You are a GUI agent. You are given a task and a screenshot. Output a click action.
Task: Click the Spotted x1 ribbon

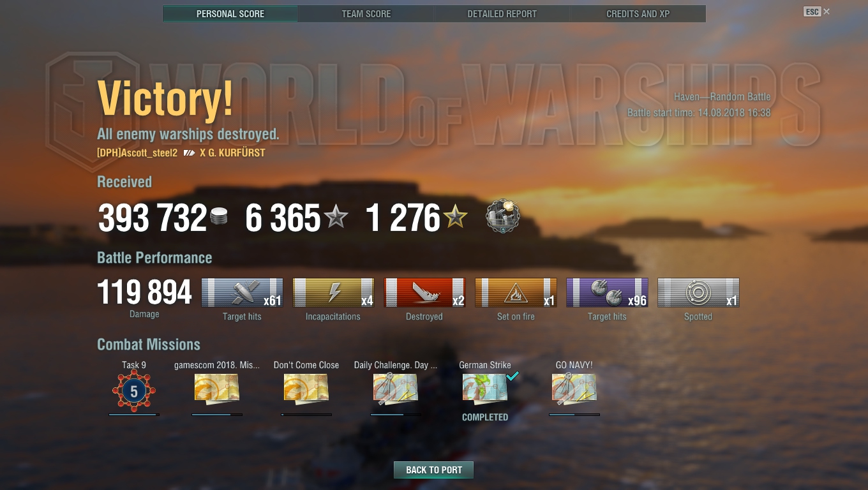pos(698,293)
